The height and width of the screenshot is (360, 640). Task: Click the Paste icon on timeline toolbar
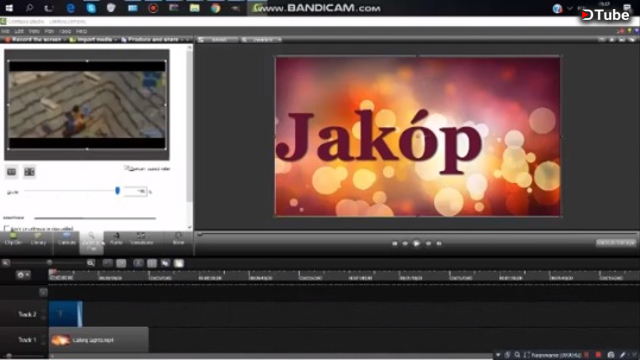click(x=179, y=263)
